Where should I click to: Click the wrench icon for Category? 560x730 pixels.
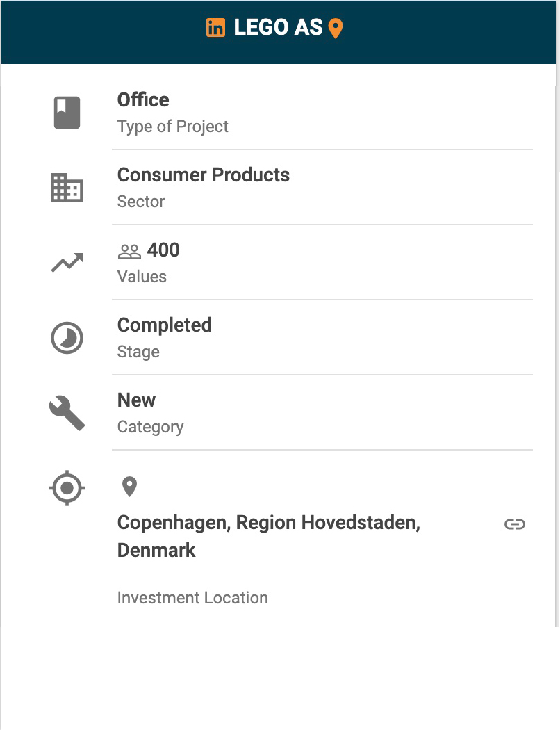tap(67, 413)
